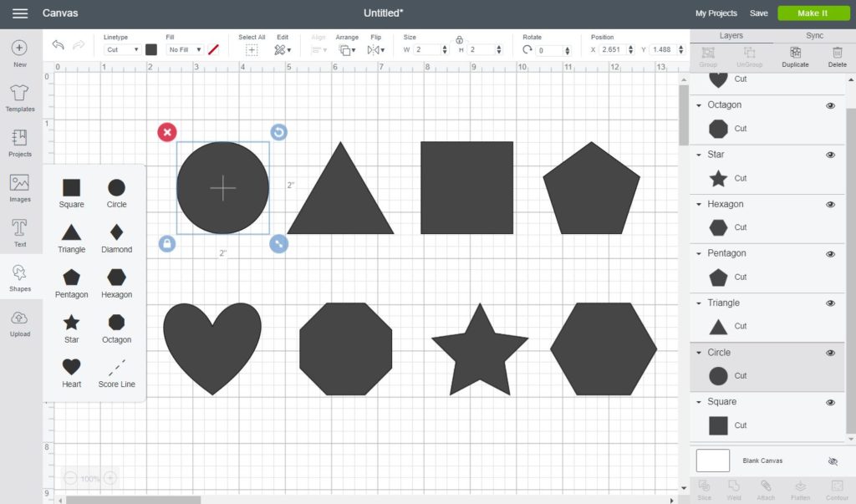This screenshot has height=504, width=856.
Task: Select the Text tool from the sidebar
Action: point(19,232)
